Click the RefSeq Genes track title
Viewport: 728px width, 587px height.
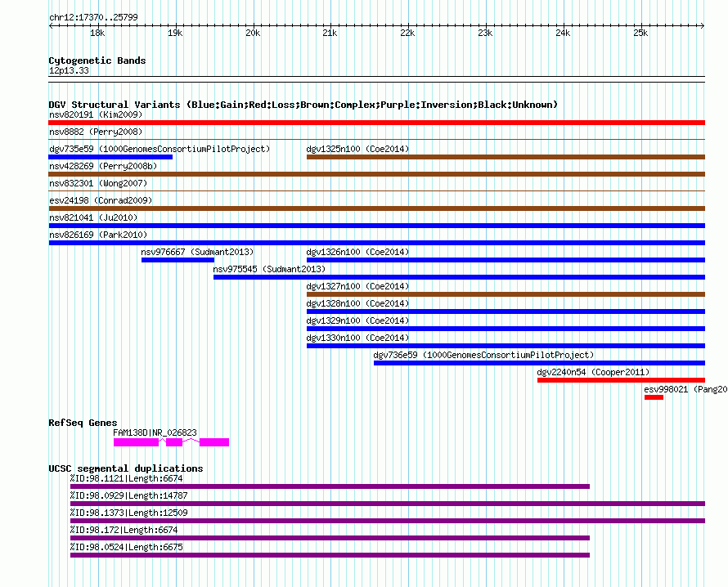click(x=83, y=423)
